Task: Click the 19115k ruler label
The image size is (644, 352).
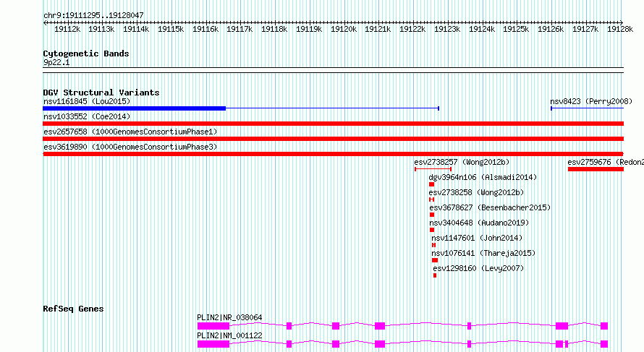Action: pyautogui.click(x=171, y=29)
